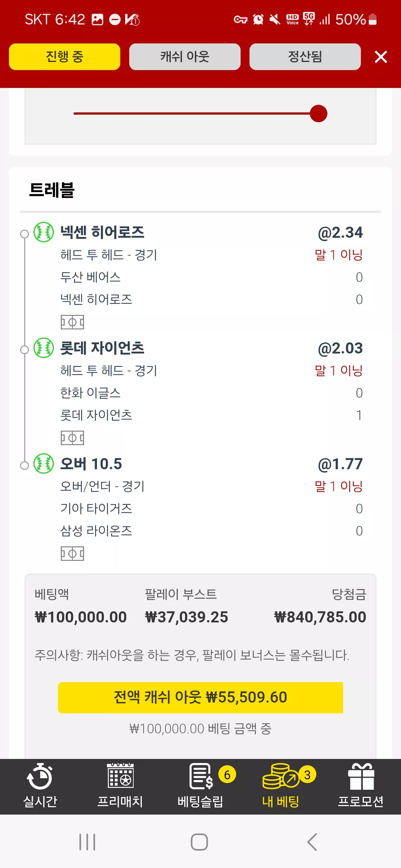
Task: Switch to the 캐쉬 아웃 tab
Action: click(185, 57)
